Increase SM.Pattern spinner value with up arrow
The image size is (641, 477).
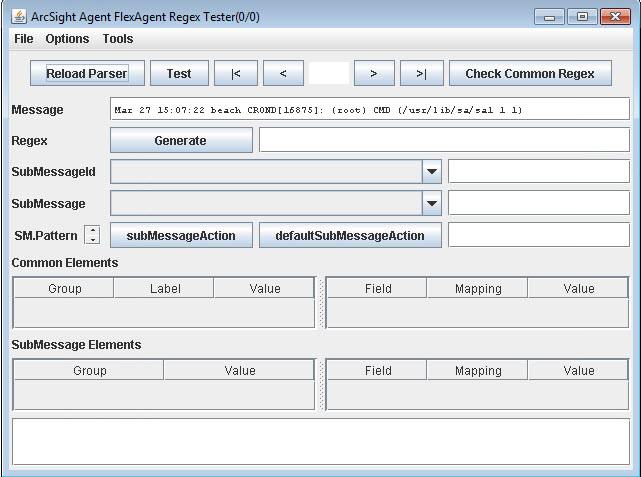pyautogui.click(x=93, y=231)
